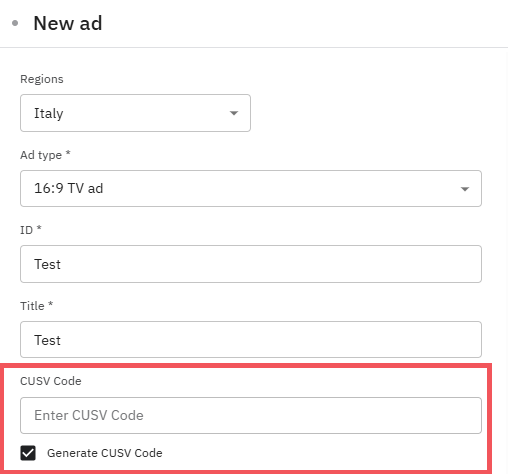The image size is (508, 474).
Task: Open the Regions dropdown showing Italy
Action: tap(135, 113)
